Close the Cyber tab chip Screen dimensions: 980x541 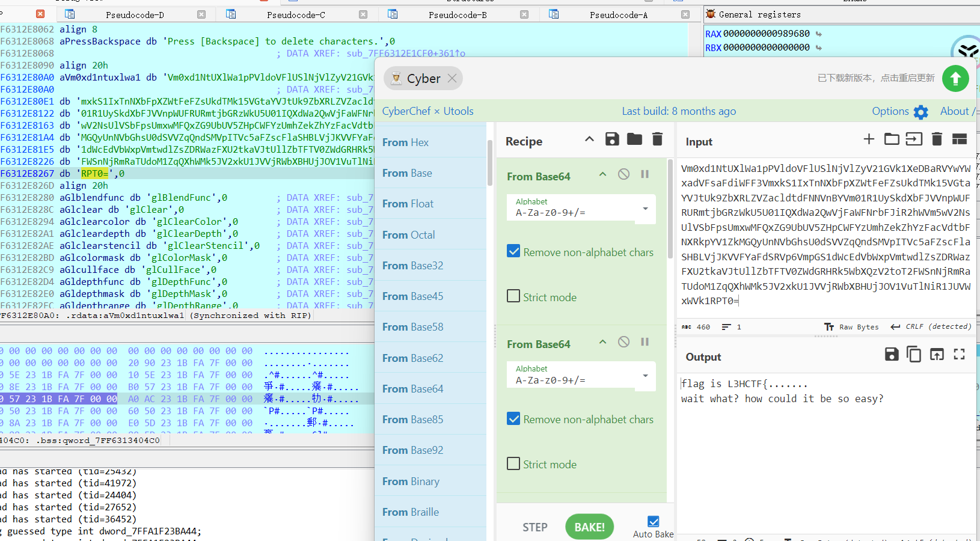(x=452, y=78)
